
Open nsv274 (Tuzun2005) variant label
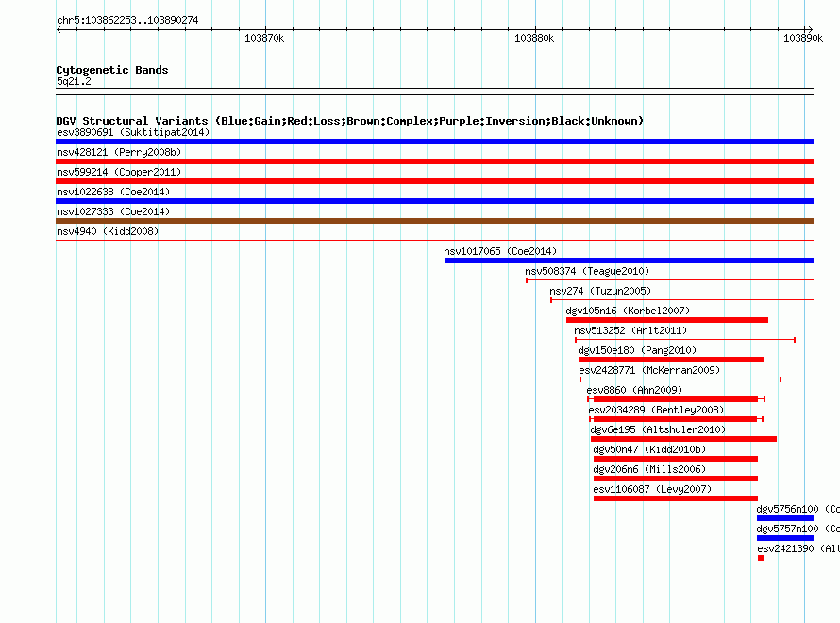point(600,291)
